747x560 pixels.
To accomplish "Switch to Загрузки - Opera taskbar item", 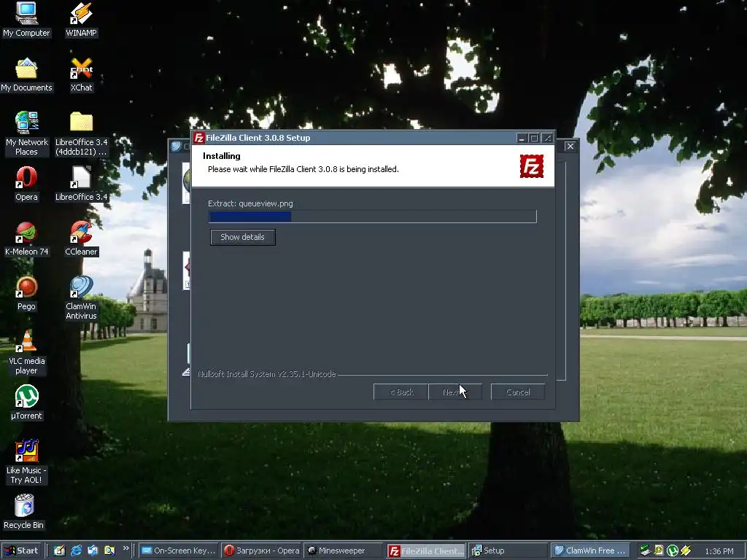I will [x=262, y=551].
